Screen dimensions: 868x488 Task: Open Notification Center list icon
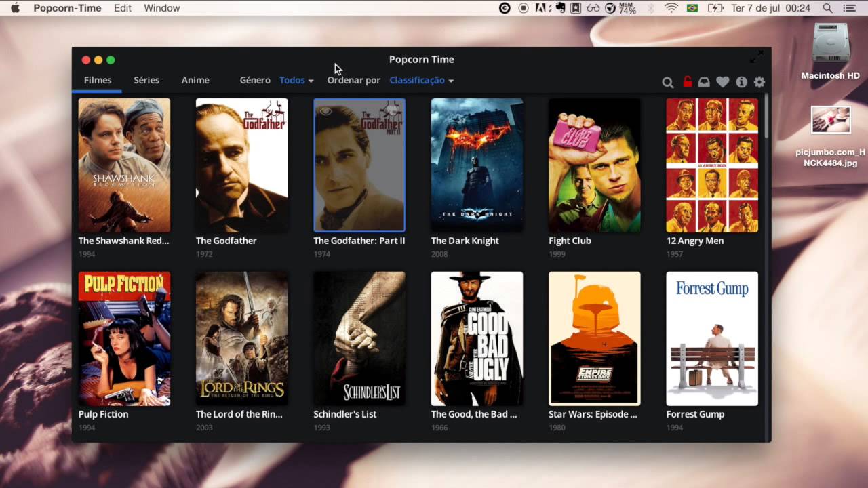pos(850,8)
